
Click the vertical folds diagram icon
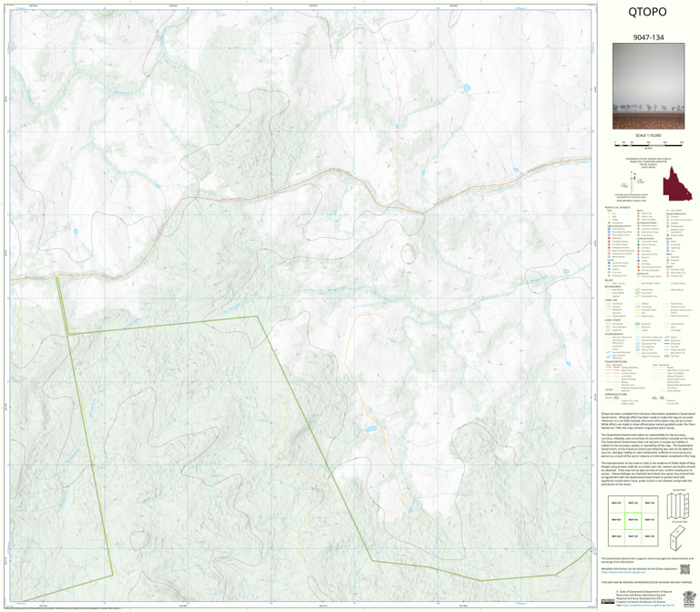[678, 504]
